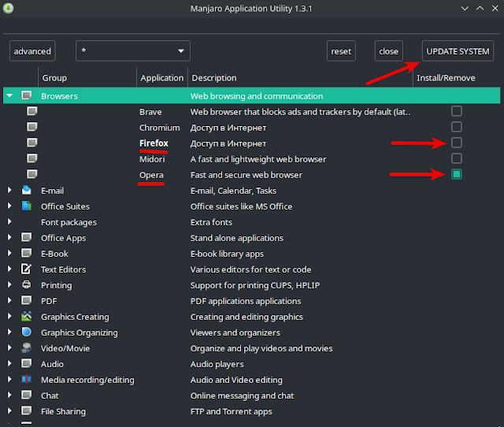Select the Firefox application name
Viewport: 504px width, 427px height.
point(154,143)
